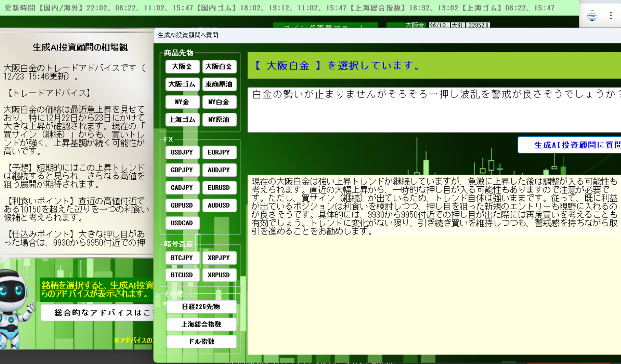Open the browser three-dot menu

click(611, 16)
